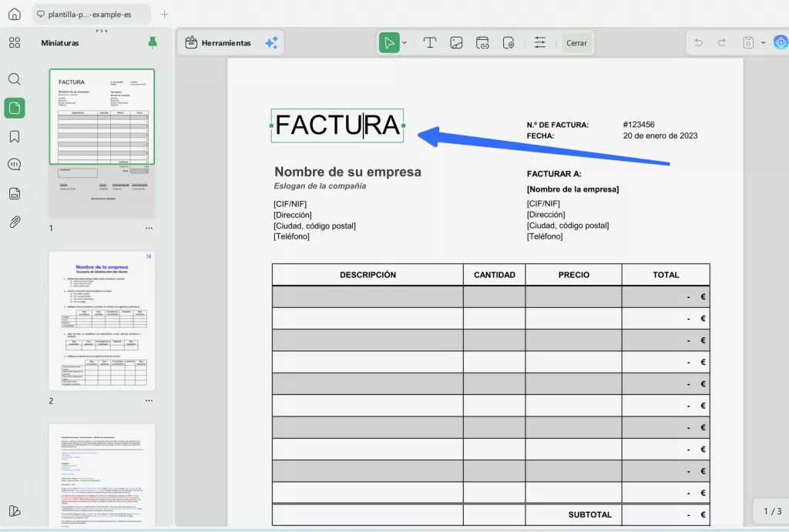This screenshot has width=789, height=532.
Task: Open the more options dots for page 2
Action: coord(149,401)
